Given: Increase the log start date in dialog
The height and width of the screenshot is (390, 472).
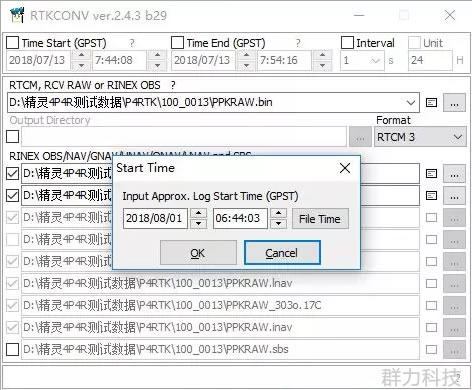Looking at the screenshot, I should (198, 213).
